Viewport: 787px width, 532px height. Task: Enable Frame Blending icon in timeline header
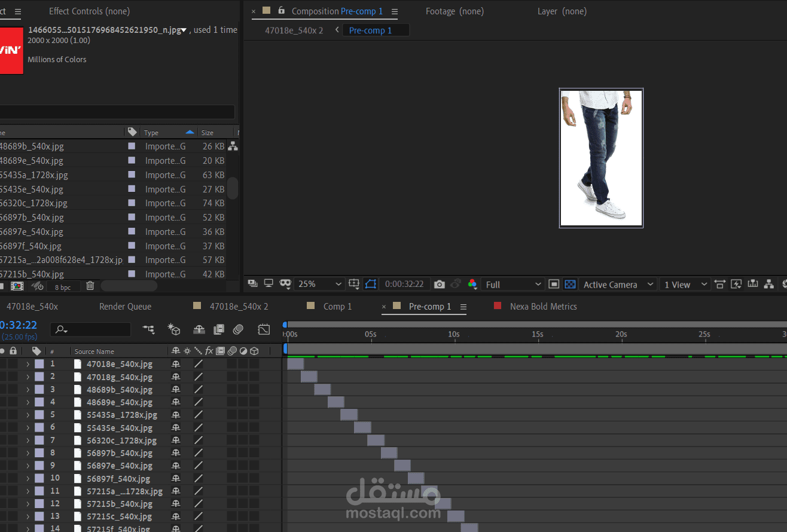[x=219, y=329]
